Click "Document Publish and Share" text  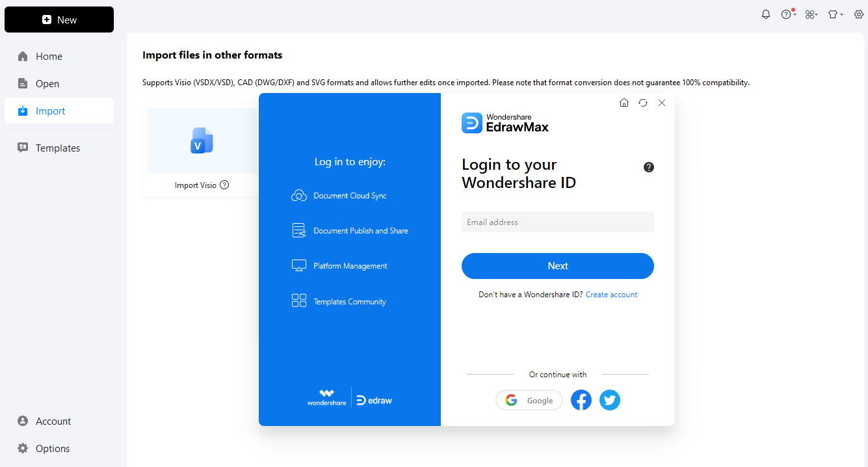coord(361,231)
